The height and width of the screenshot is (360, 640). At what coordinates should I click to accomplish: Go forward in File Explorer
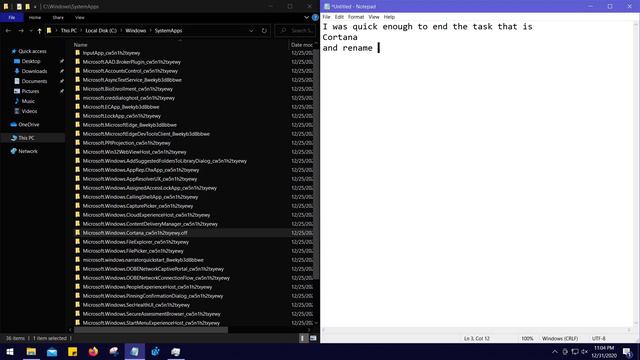21,31
